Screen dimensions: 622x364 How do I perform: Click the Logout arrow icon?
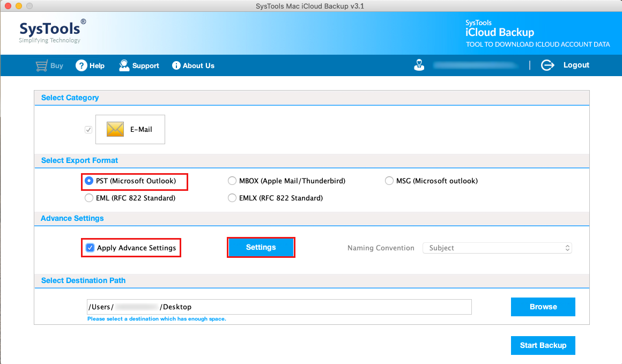tap(547, 65)
